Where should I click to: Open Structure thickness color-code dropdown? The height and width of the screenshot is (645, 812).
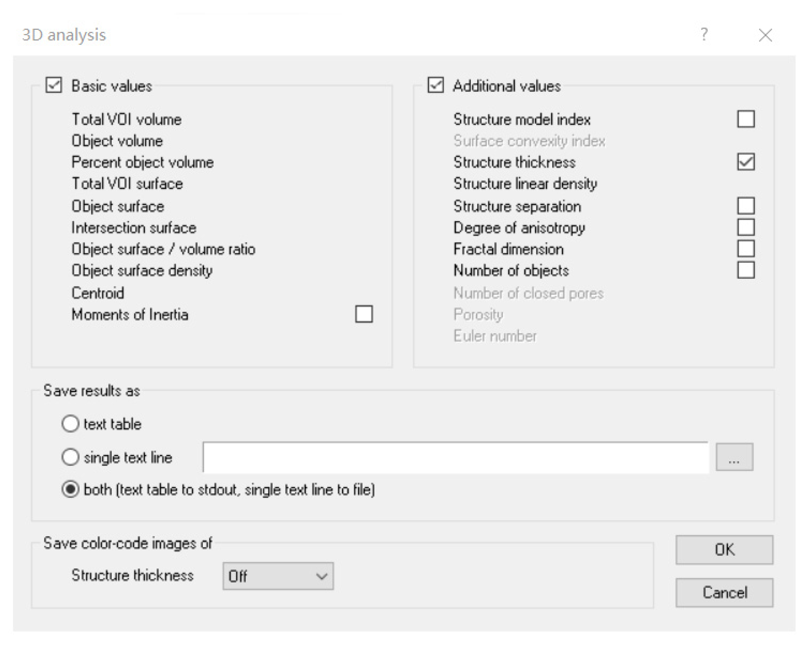[x=278, y=576]
